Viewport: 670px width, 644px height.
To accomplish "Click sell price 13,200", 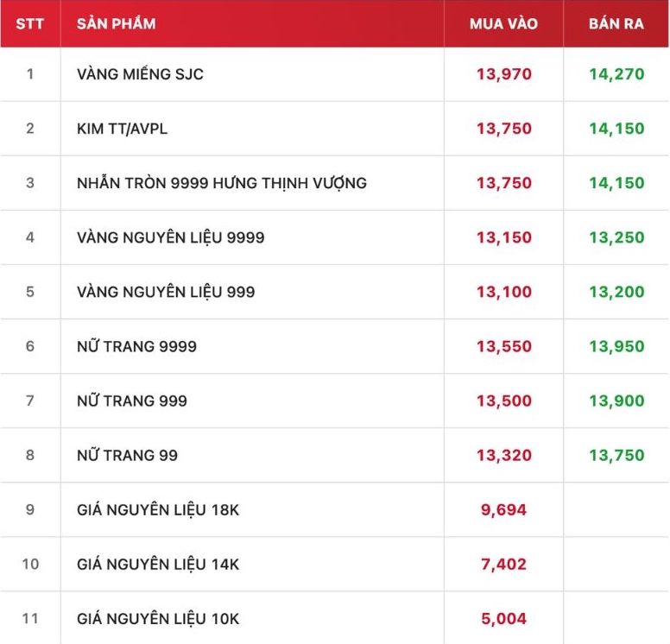I will [616, 292].
